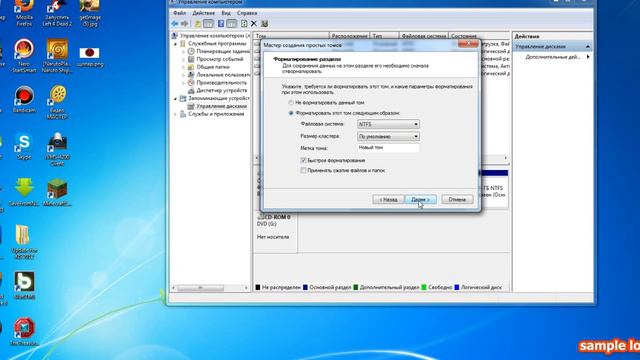Select the Skype desktop shortcut

[24, 146]
